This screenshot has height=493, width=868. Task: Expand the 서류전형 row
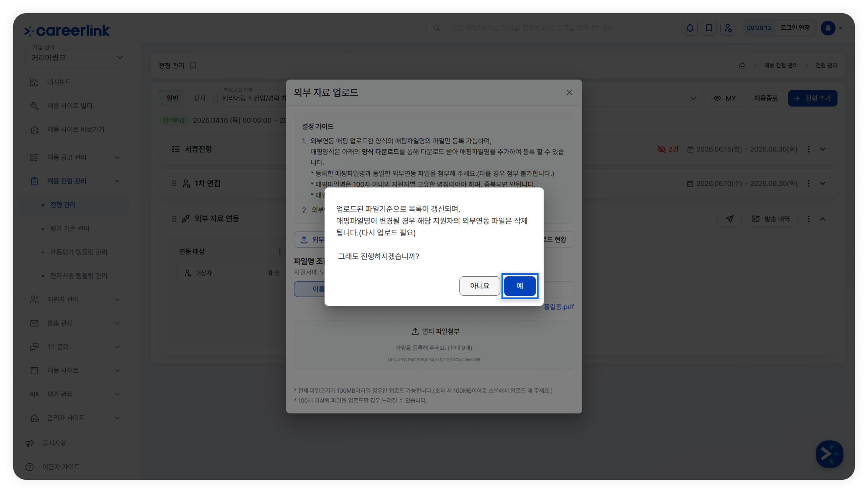822,149
